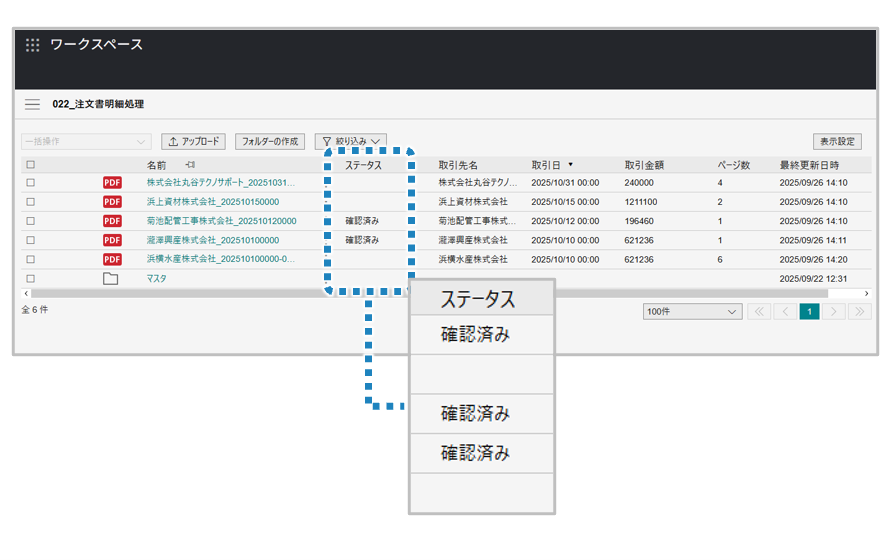
Task: Open file 菊池配管工事株式会社_202510120000
Action: point(221,221)
